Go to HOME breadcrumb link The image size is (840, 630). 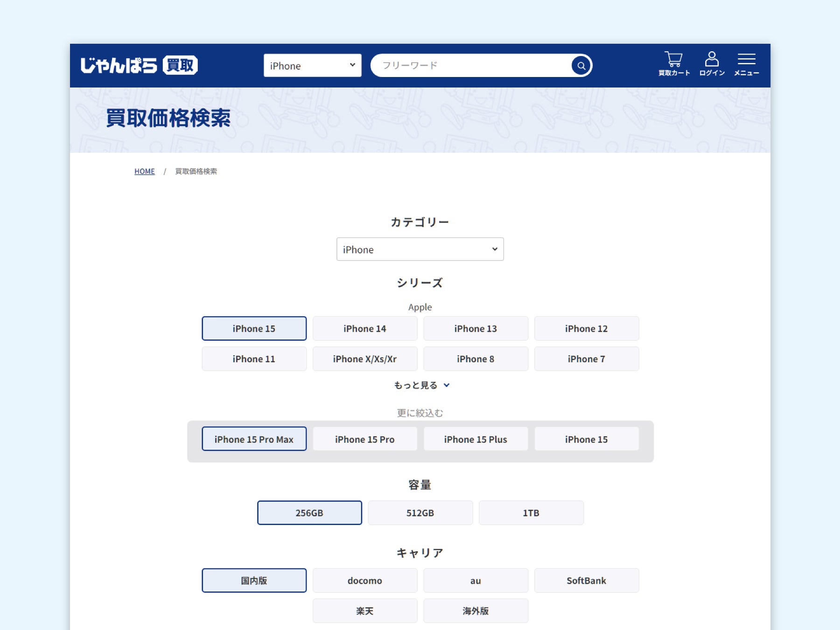[145, 171]
